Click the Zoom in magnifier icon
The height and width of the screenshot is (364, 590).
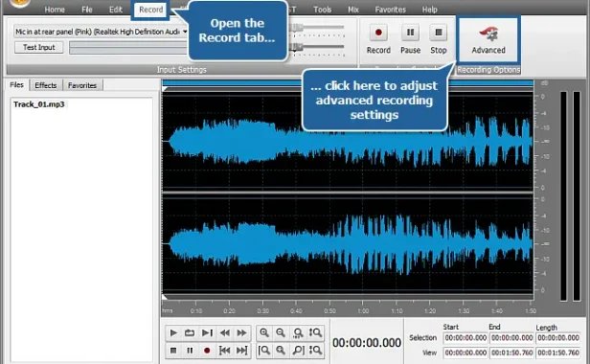(264, 332)
